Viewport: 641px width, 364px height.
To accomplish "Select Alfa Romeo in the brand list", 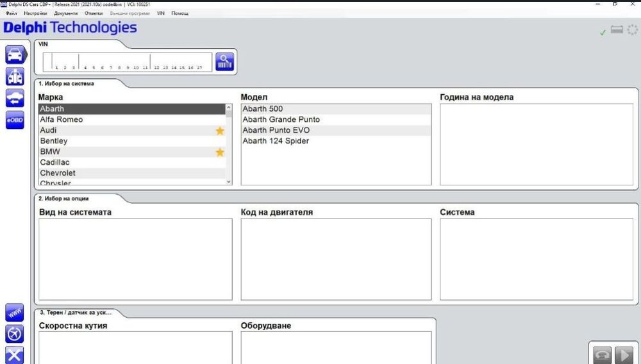I will click(131, 119).
